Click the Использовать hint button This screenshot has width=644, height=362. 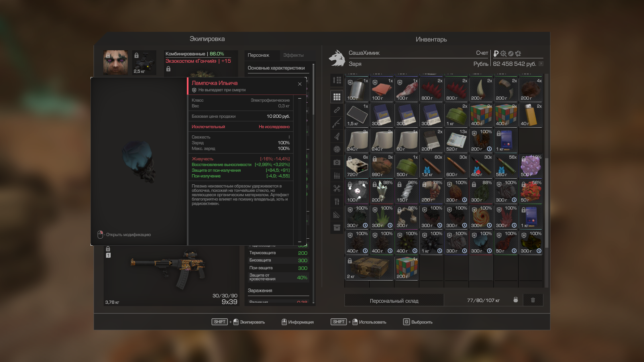point(359,322)
